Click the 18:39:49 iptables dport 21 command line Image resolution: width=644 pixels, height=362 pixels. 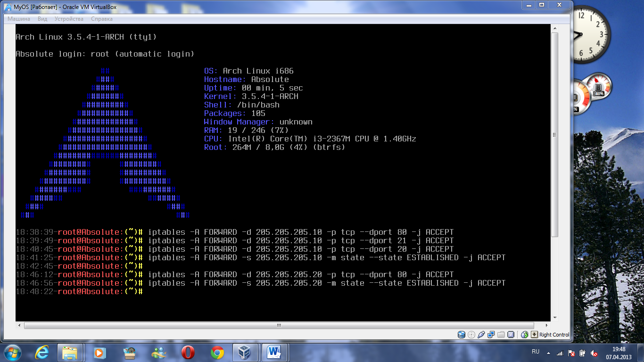point(235,240)
